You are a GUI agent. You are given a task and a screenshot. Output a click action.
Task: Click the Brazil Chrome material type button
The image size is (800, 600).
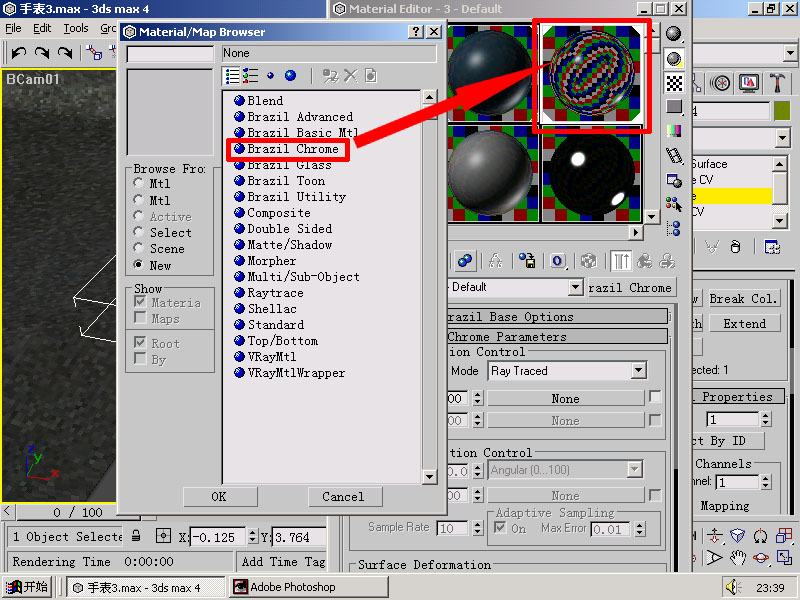point(631,288)
